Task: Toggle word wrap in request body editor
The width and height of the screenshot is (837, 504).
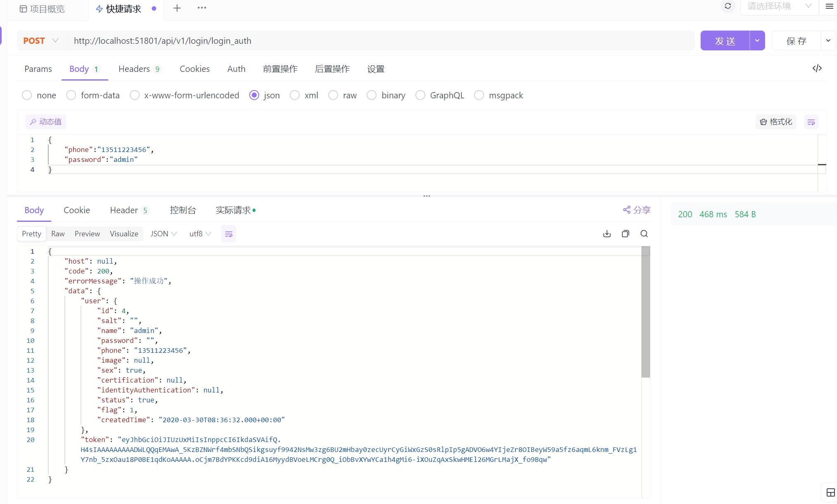Action: (x=811, y=122)
